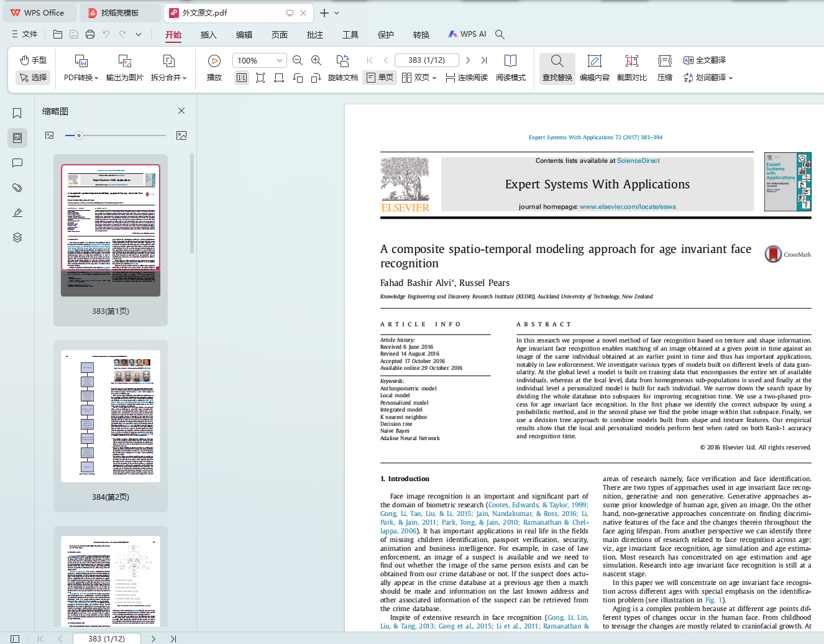Close the 缩略图 thumbnail panel
Screen dimensions: 824x644
click(181, 111)
